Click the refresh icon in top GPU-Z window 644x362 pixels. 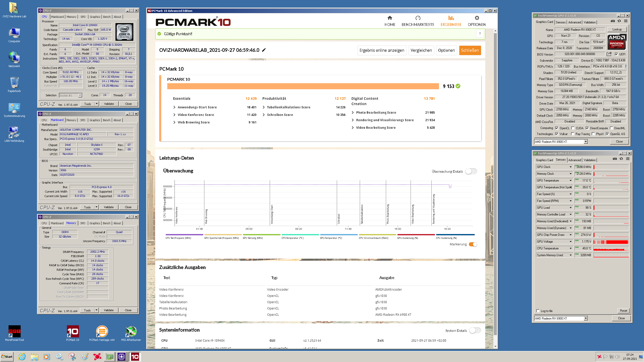click(619, 21)
